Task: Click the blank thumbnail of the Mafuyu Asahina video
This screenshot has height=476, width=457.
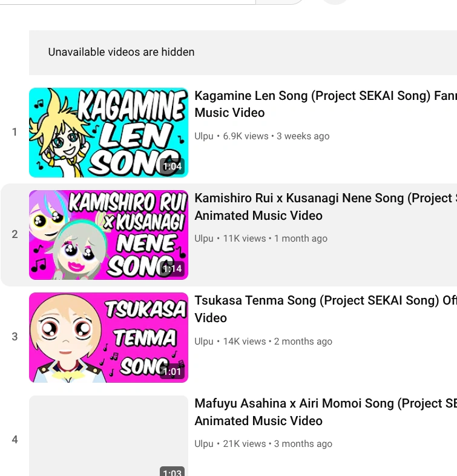Action: pyautogui.click(x=108, y=436)
